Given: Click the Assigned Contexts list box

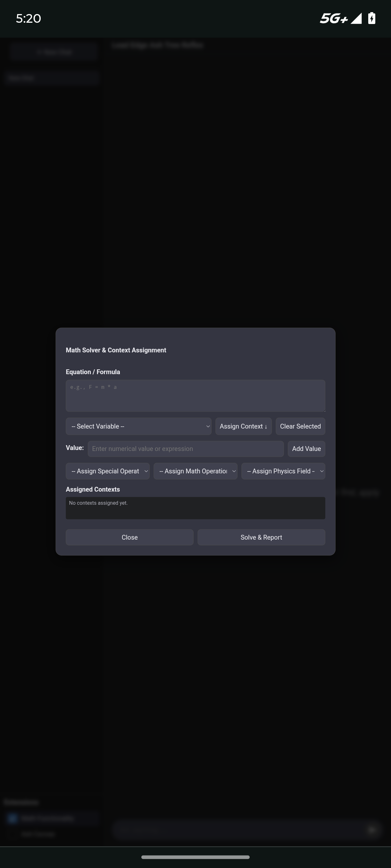Looking at the screenshot, I should coord(195,508).
